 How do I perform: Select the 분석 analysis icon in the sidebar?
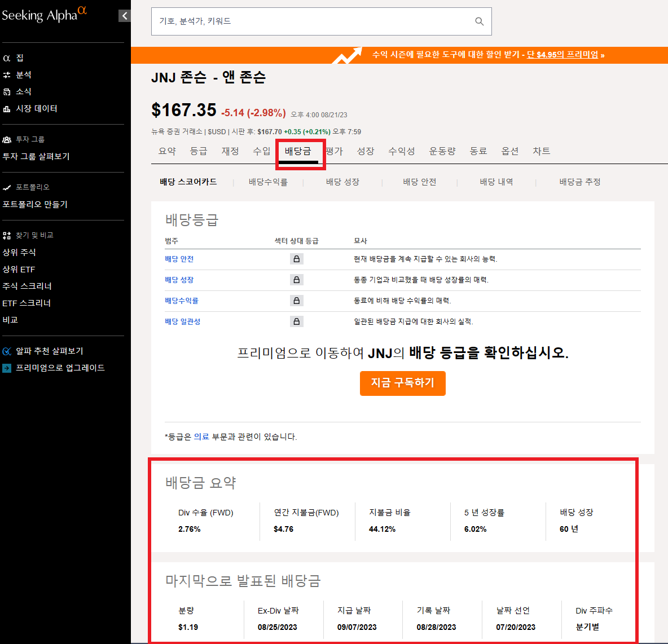click(x=7, y=74)
